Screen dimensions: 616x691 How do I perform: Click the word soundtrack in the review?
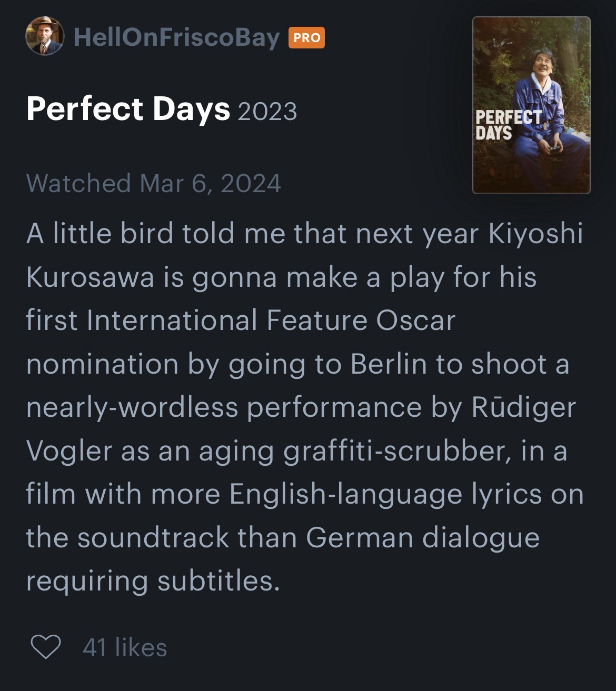pos(153,538)
